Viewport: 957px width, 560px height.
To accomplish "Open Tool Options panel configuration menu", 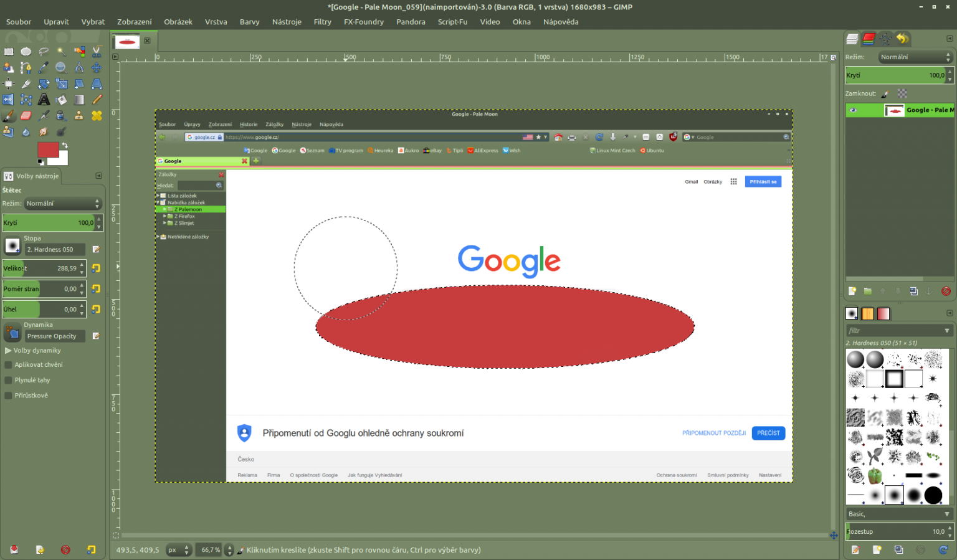I will (x=98, y=176).
